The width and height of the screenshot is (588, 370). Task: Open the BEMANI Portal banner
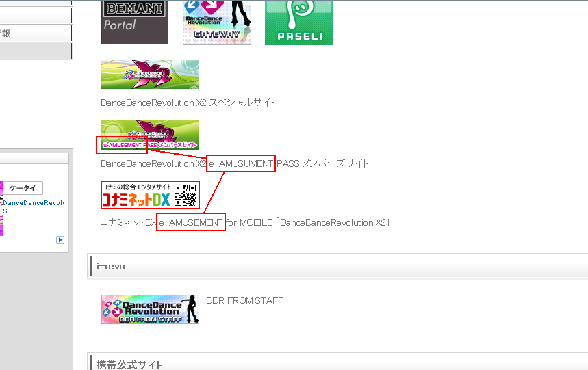[x=135, y=23]
